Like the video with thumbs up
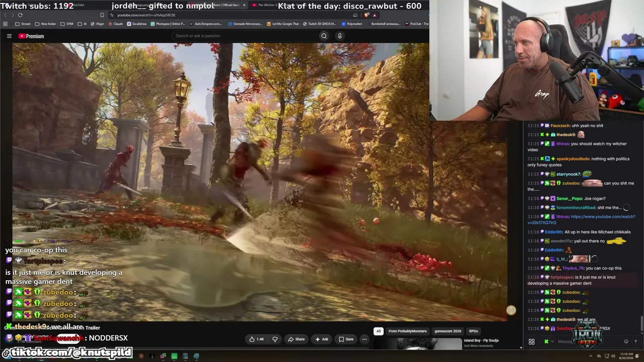 256,339
